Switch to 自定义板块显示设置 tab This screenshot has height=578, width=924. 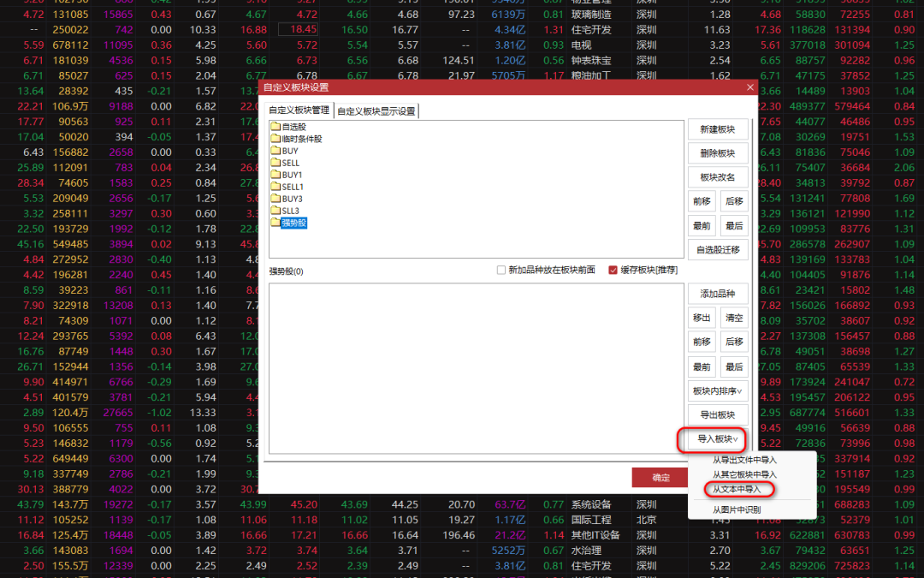[x=376, y=111]
